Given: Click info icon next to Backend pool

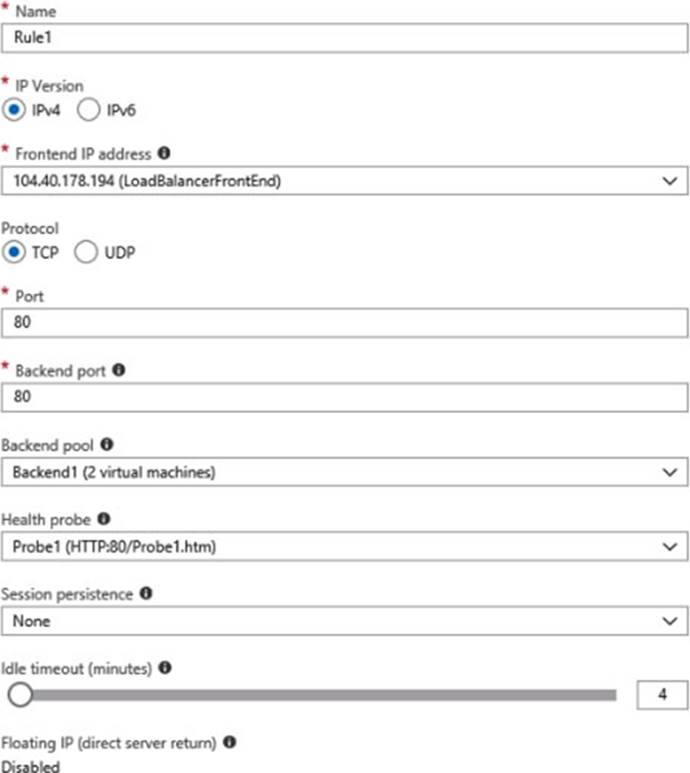Looking at the screenshot, I should point(105,444).
